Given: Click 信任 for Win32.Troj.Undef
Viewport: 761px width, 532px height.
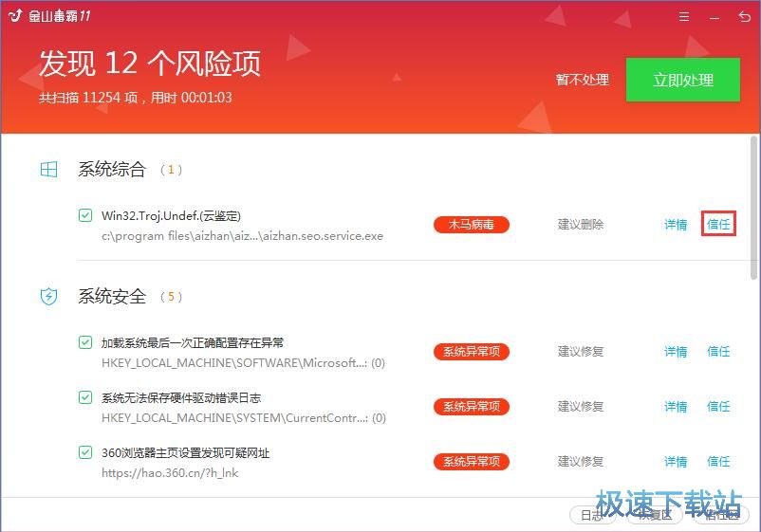Looking at the screenshot, I should tap(718, 224).
